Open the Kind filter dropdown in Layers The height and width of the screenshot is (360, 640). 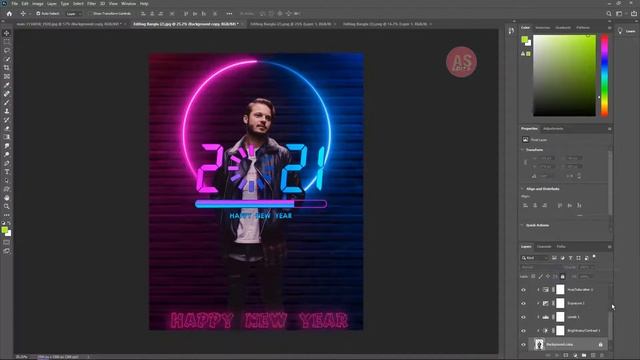pyautogui.click(x=535, y=258)
